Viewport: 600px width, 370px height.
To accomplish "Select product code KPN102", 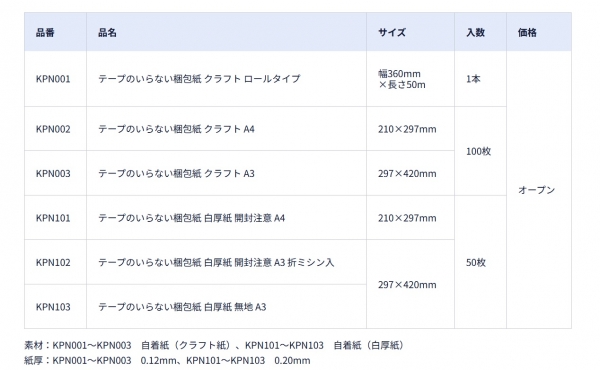I will [53, 262].
